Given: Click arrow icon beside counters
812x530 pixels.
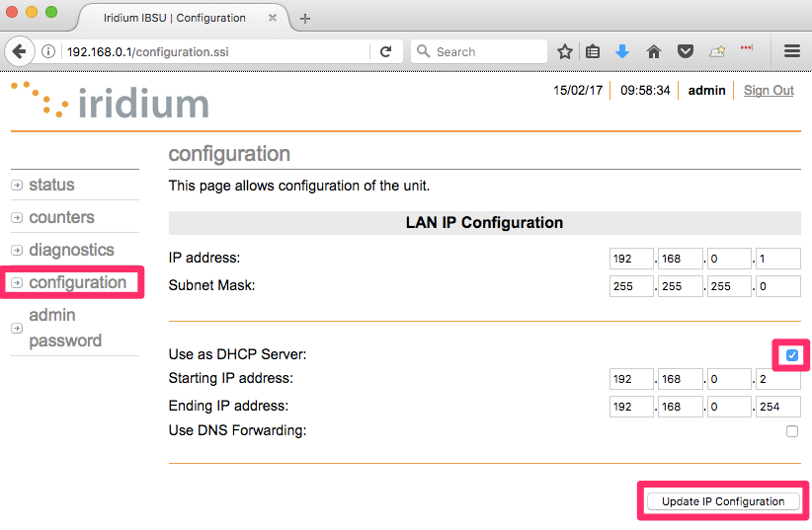Looking at the screenshot, I should tap(17, 218).
